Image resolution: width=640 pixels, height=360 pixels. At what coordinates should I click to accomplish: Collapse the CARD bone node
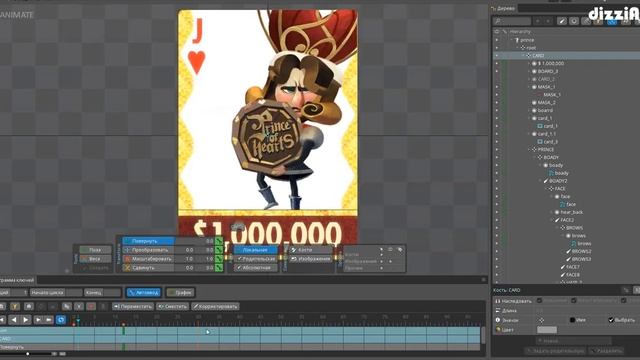523,56
